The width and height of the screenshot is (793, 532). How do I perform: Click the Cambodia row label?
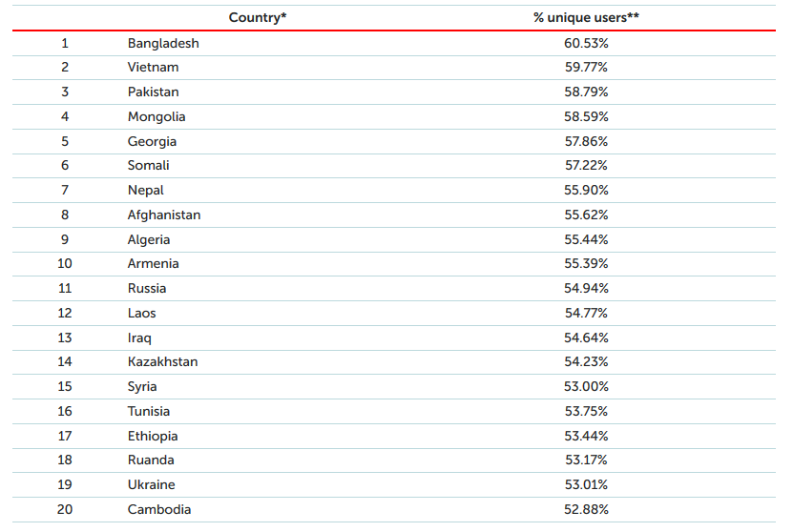[x=159, y=509]
